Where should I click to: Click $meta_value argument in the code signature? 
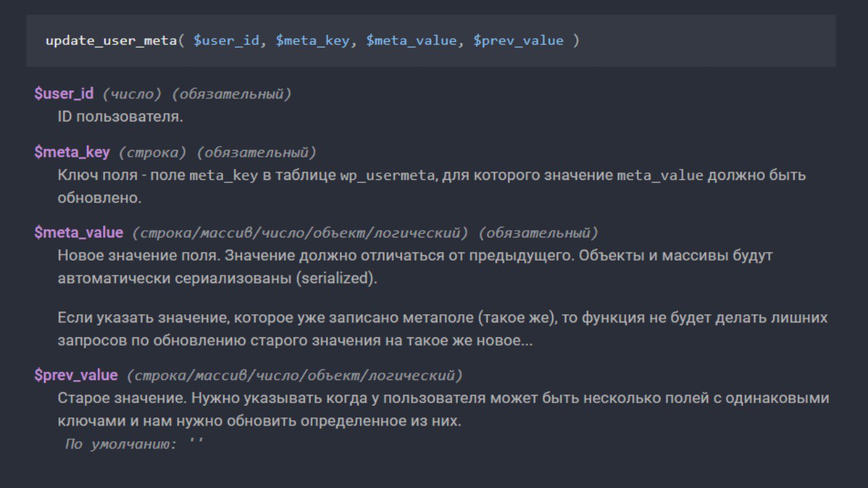tap(411, 41)
